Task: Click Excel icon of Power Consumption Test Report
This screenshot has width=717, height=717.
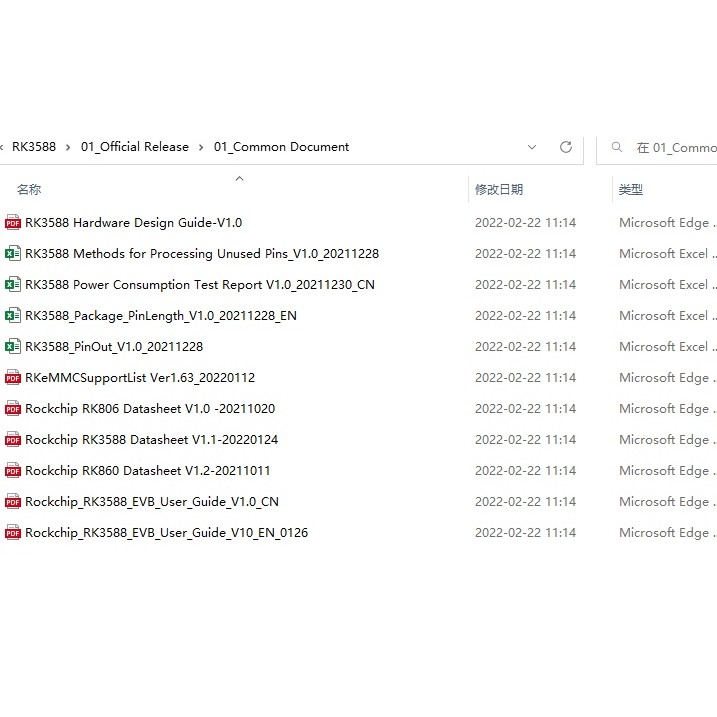Action: [13, 285]
